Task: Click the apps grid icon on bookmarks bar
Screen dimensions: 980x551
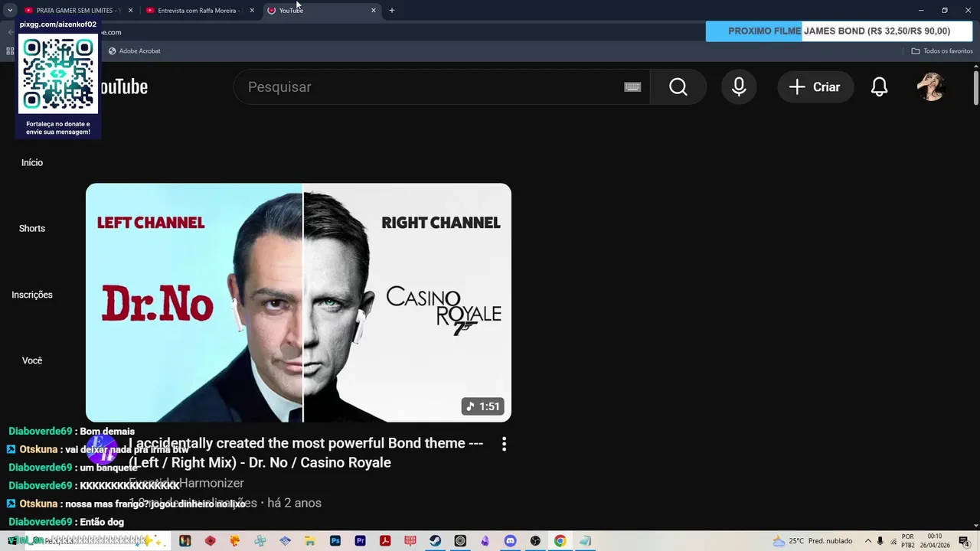Action: pos(10,51)
